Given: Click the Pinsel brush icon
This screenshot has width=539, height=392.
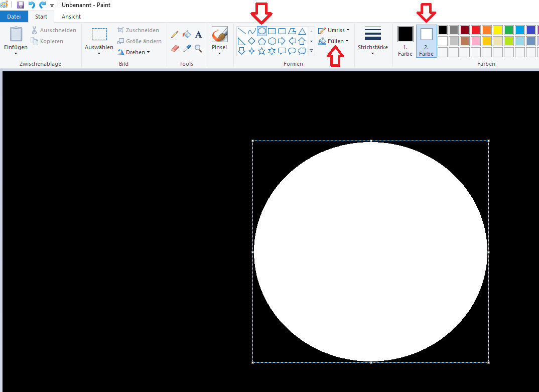Looking at the screenshot, I should tap(220, 35).
